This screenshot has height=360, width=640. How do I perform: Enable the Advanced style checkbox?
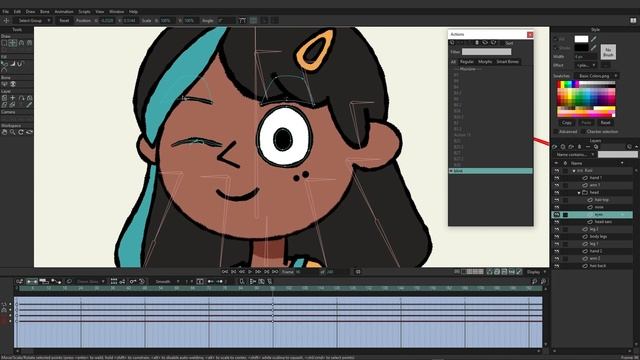[556, 131]
